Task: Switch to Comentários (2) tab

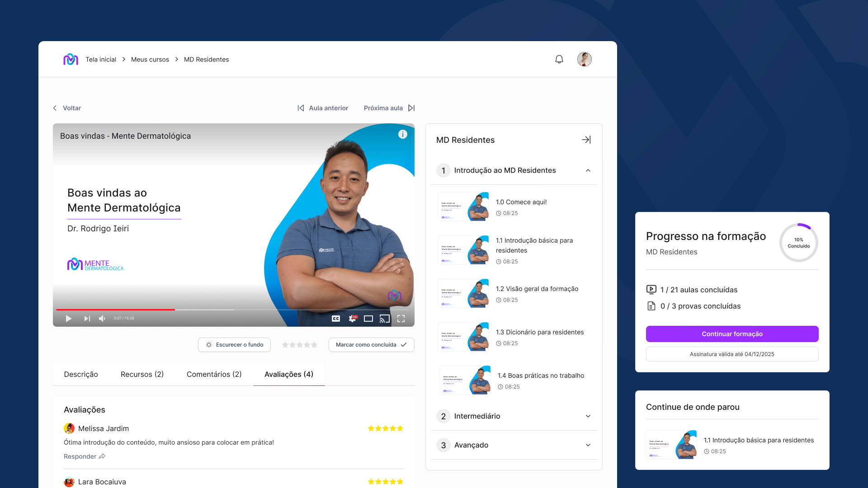Action: [x=214, y=374]
